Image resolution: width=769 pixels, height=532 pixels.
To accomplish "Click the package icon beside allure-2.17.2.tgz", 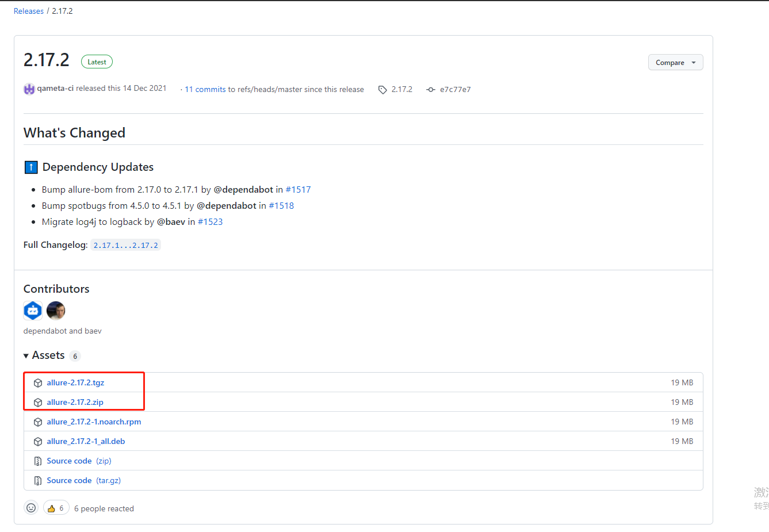I will (x=38, y=383).
